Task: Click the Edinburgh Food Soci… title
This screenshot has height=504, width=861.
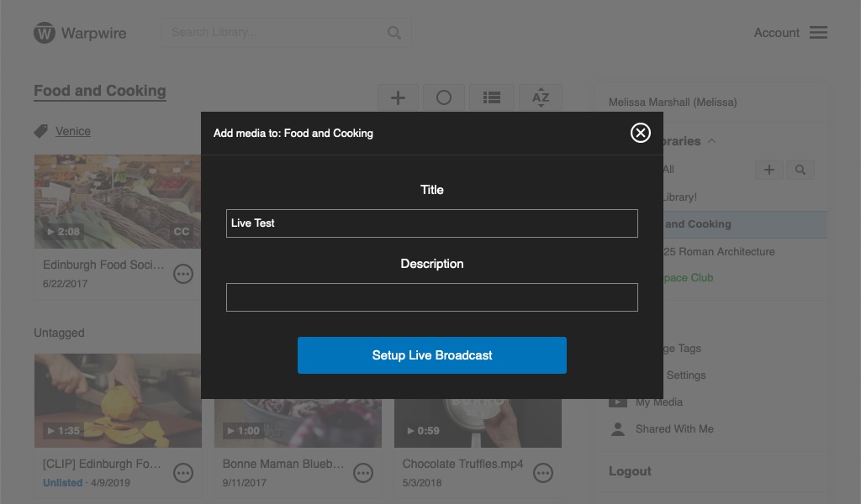Action: click(103, 265)
